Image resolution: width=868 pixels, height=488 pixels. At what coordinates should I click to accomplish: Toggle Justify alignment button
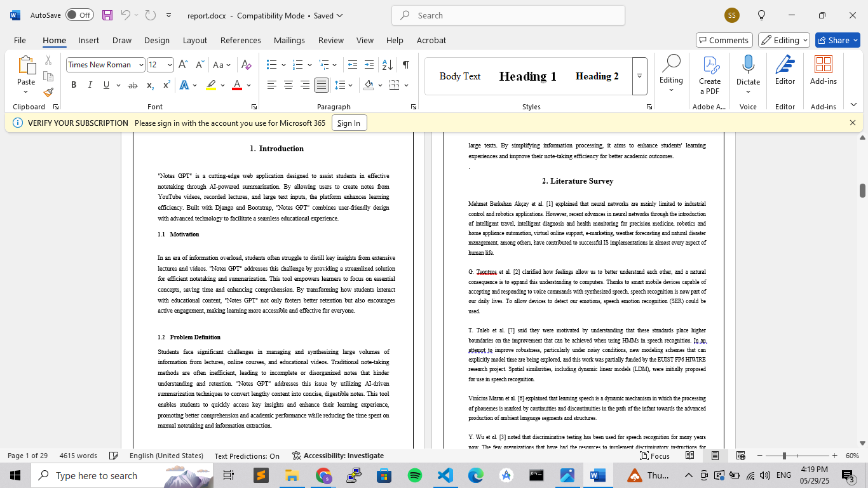(x=322, y=85)
